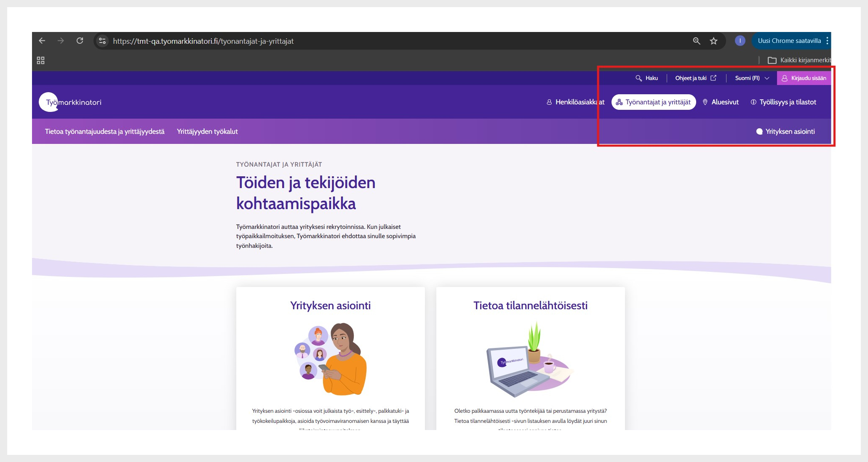Viewport: 868px width, 462px height.
Task: Click the browser back arrow
Action: (42, 41)
